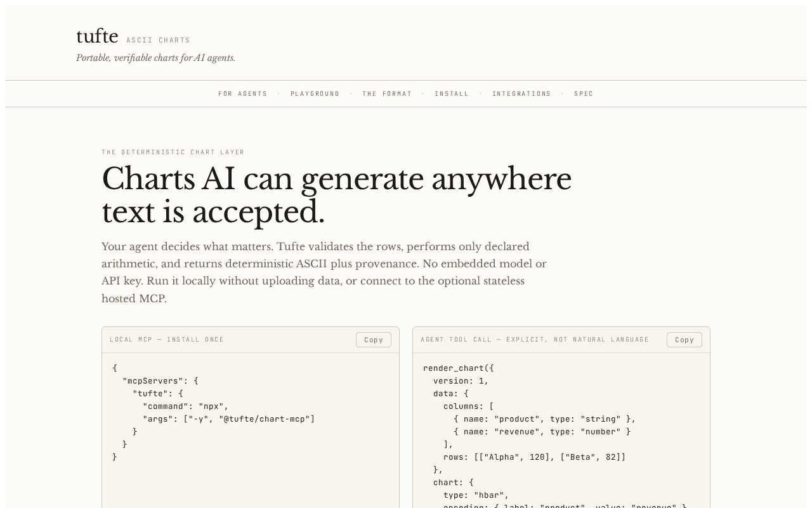Click the "tufte": { line in config
The image size is (812, 508).
[x=158, y=394]
